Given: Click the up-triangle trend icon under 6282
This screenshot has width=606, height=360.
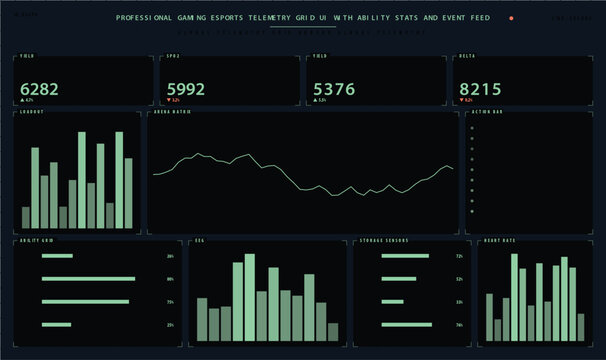Looking at the screenshot, I should [x=22, y=100].
